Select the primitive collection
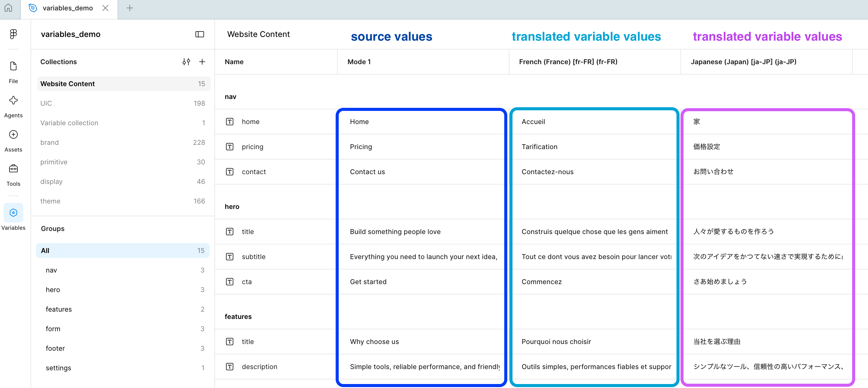868x388 pixels. [x=124, y=162]
